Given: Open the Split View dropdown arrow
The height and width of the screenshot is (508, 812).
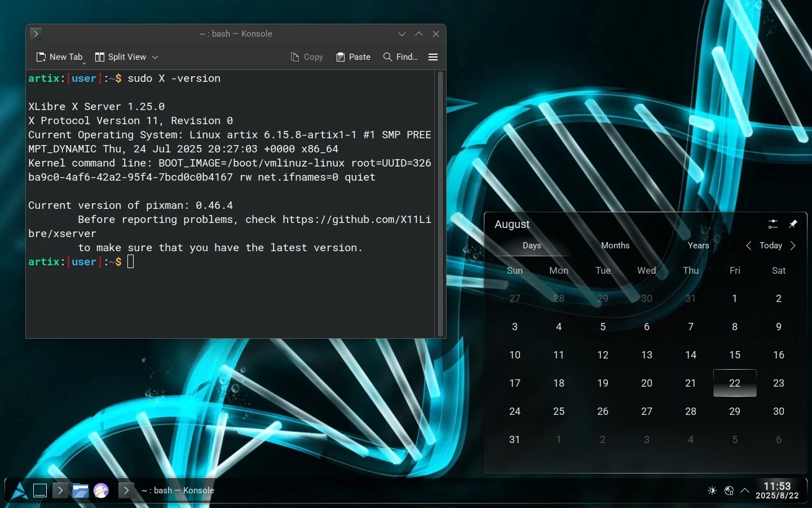Looking at the screenshot, I should click(x=155, y=57).
